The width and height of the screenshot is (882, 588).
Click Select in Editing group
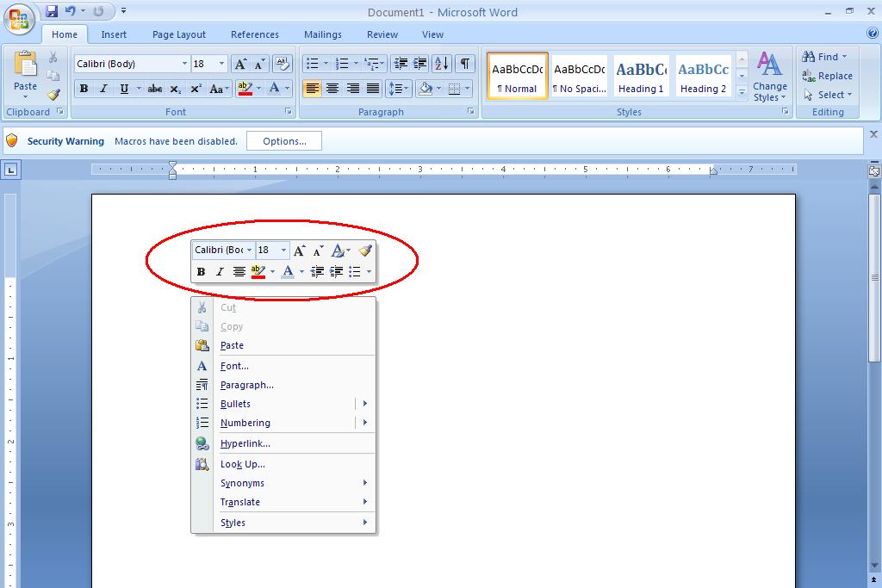[x=828, y=95]
